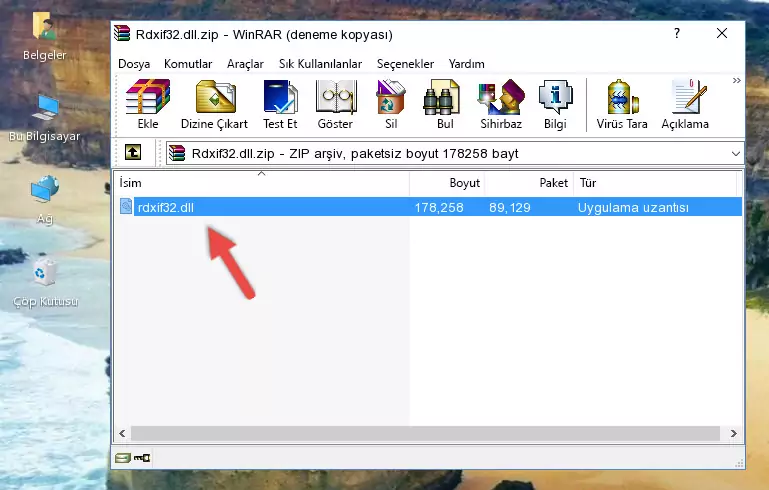Click horizontal scrollbar right arrow
The image size is (769, 490).
(733, 433)
